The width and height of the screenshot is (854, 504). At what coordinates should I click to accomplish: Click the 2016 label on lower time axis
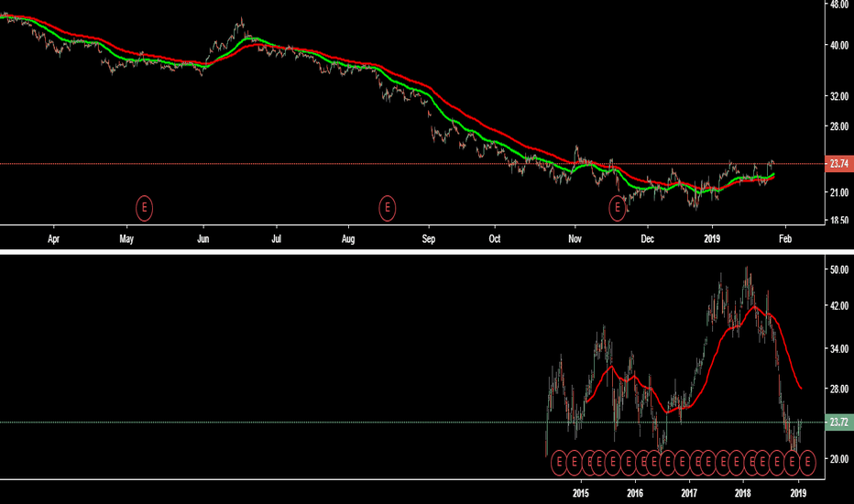click(x=634, y=493)
